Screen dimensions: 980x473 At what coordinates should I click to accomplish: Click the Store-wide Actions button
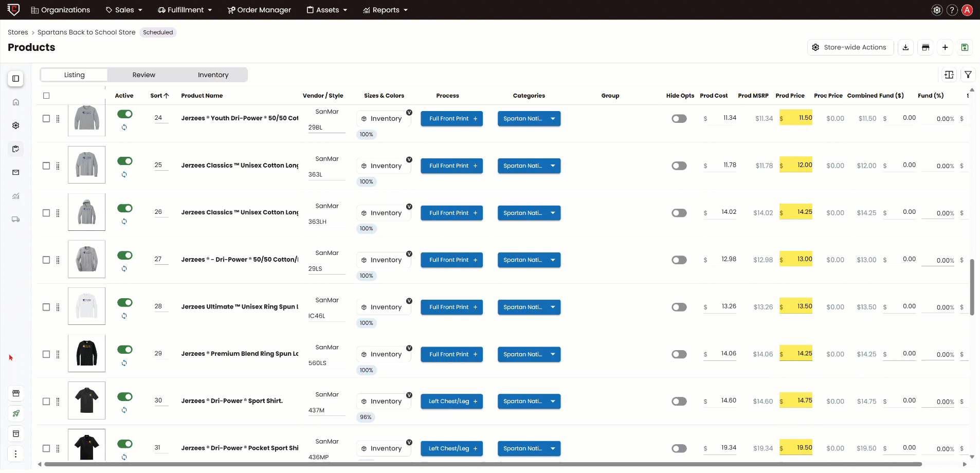point(850,47)
